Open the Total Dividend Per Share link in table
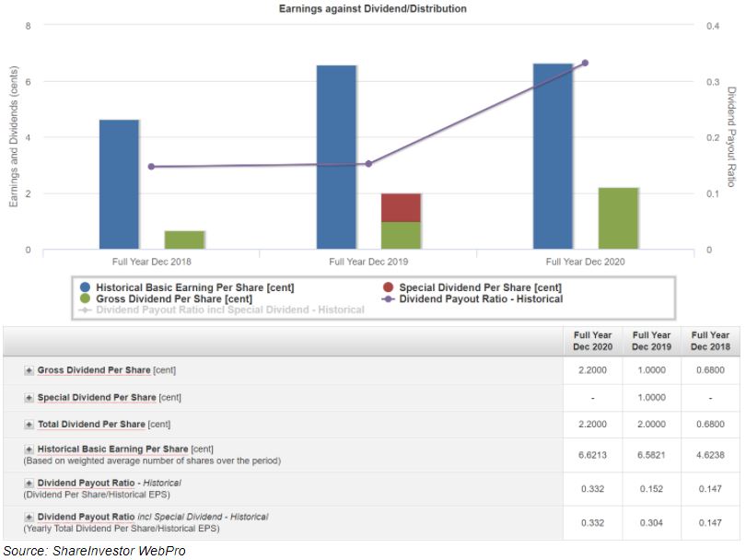Viewport: 746px width, 560px height. pyautogui.click(x=90, y=425)
